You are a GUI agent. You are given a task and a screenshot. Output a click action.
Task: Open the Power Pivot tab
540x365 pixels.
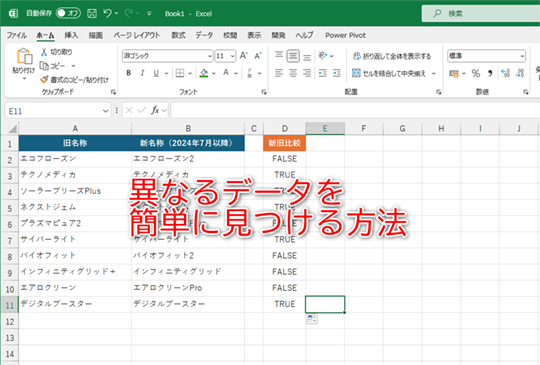pyautogui.click(x=345, y=35)
